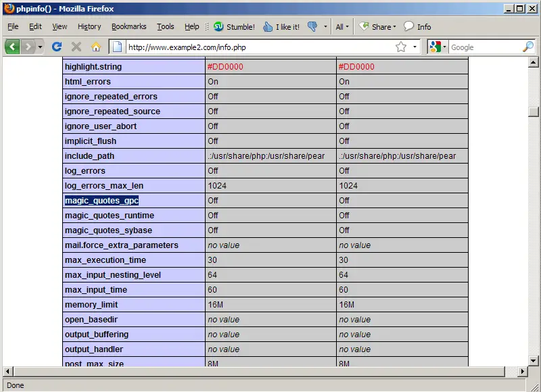This screenshot has height=392, width=541.
Task: Open the History menu
Action: pyautogui.click(x=89, y=26)
